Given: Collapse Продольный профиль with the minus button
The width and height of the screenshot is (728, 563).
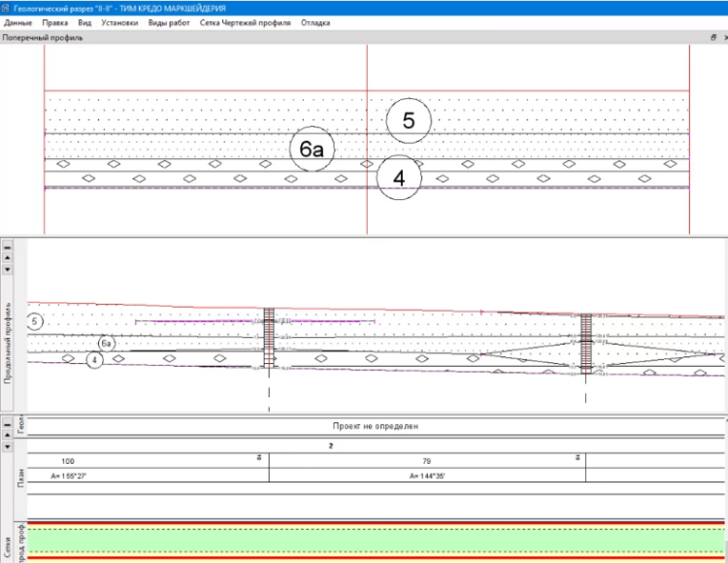Looking at the screenshot, I should [8, 247].
